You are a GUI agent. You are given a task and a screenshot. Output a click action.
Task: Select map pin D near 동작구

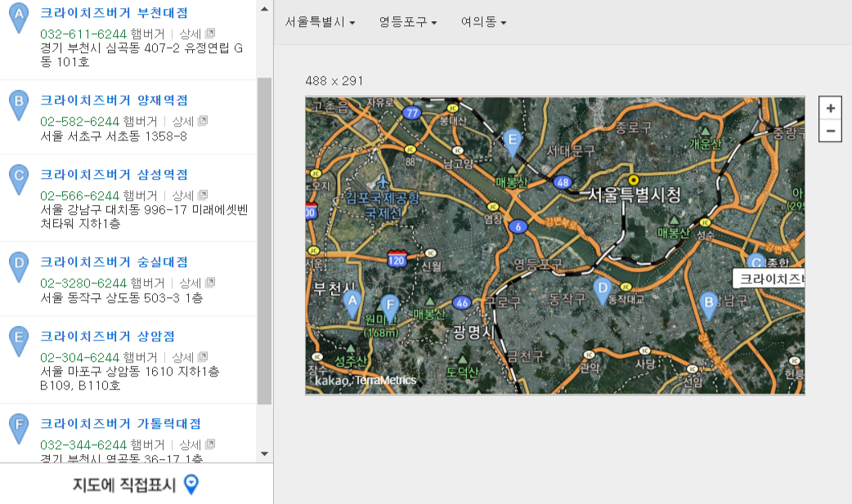[x=602, y=292]
